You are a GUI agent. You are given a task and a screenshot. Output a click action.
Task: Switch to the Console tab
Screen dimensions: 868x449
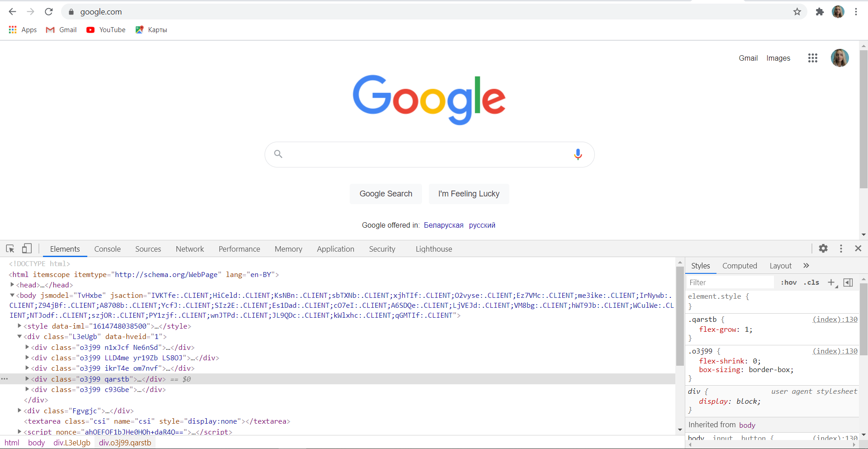[x=107, y=249]
